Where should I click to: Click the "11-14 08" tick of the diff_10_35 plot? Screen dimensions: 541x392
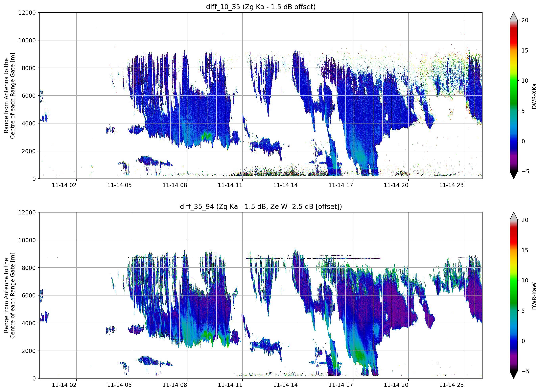(175, 185)
